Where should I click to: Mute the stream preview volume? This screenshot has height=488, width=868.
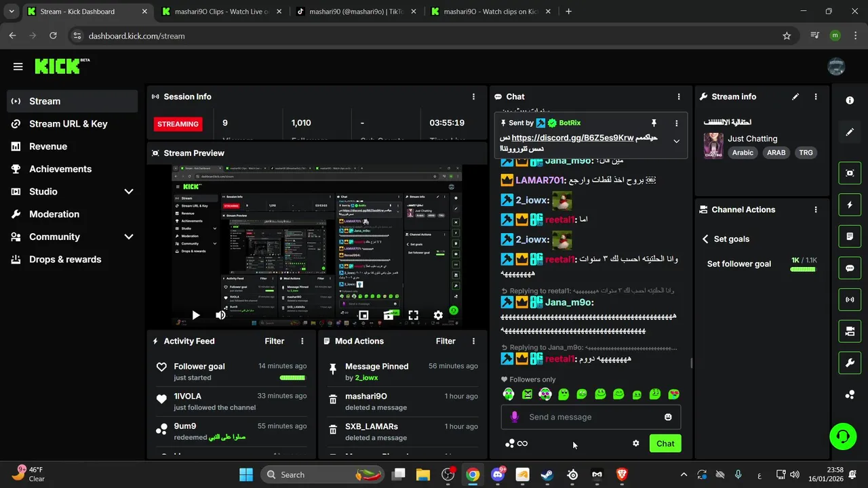click(x=220, y=315)
